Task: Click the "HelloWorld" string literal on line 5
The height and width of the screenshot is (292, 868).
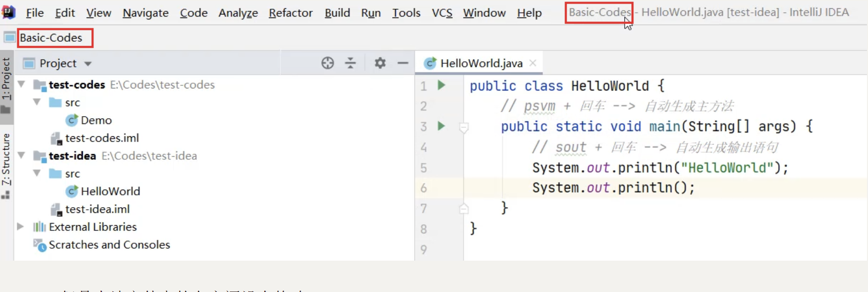Action: (x=727, y=168)
